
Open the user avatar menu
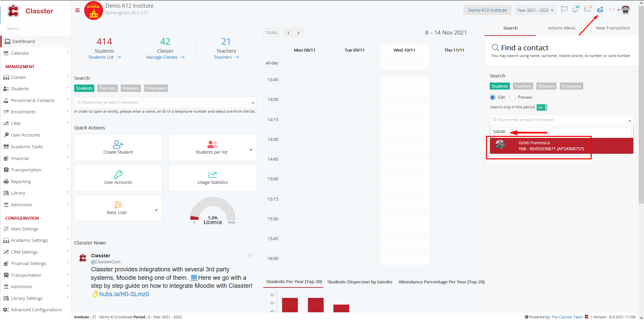626,10
